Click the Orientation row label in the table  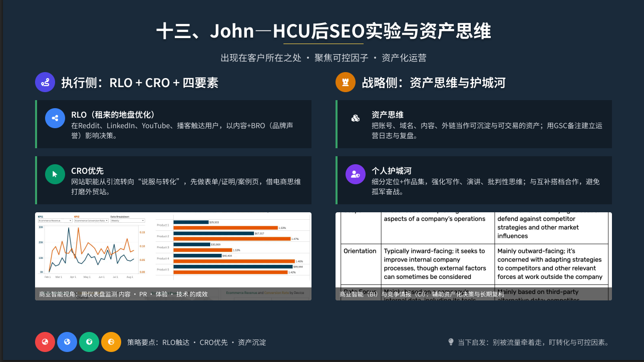[360, 251]
